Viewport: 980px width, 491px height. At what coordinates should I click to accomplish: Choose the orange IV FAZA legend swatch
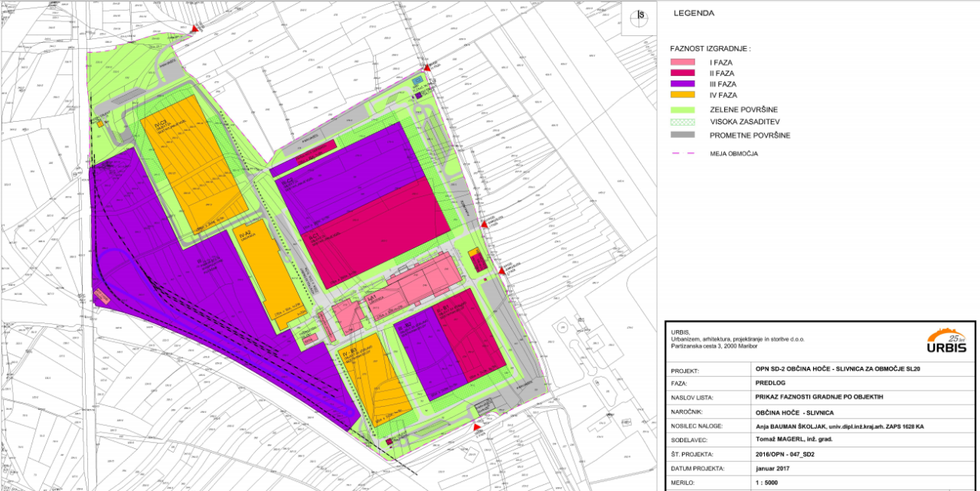(682, 95)
